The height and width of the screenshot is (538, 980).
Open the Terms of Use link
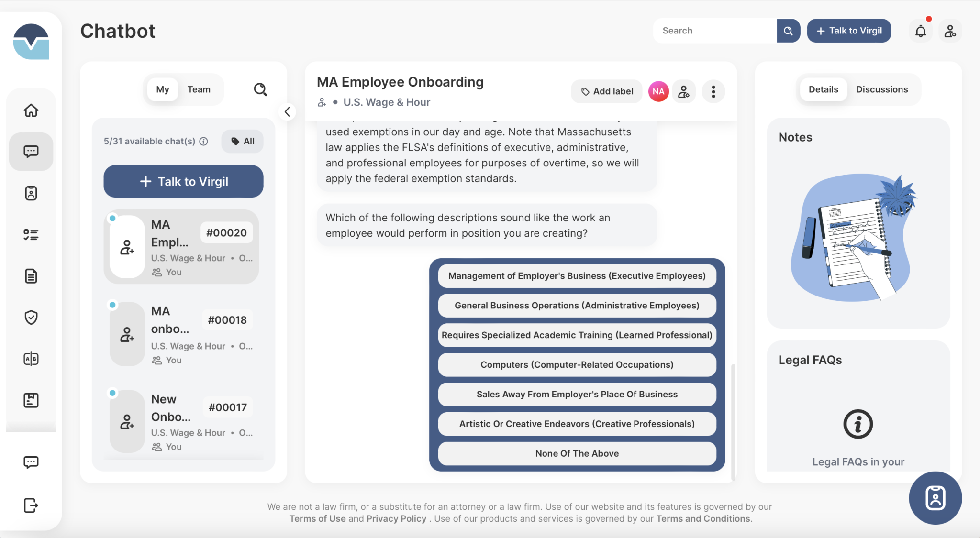click(317, 518)
